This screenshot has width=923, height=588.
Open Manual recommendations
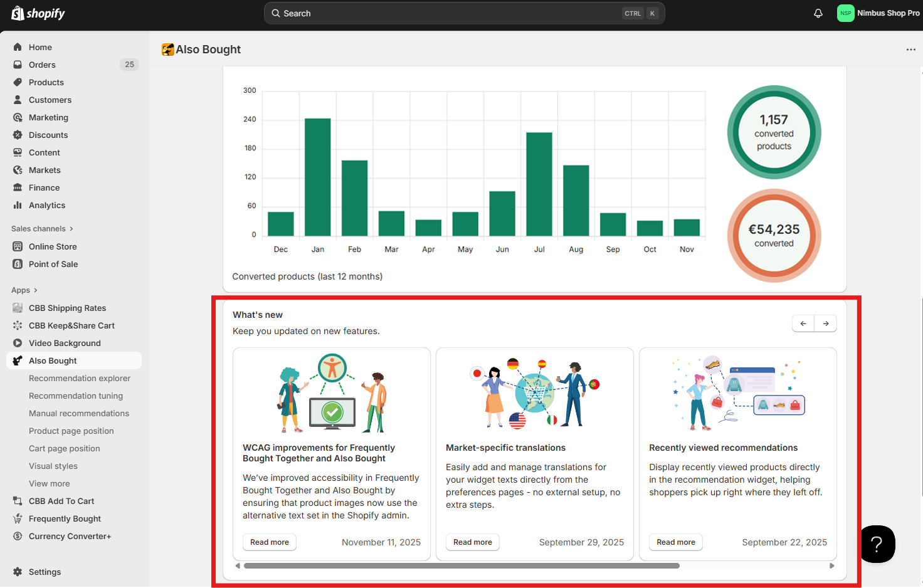(x=79, y=413)
